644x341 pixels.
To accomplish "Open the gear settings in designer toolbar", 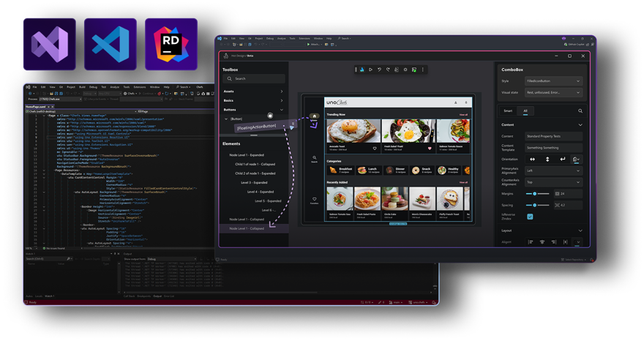I will pyautogui.click(x=405, y=70).
